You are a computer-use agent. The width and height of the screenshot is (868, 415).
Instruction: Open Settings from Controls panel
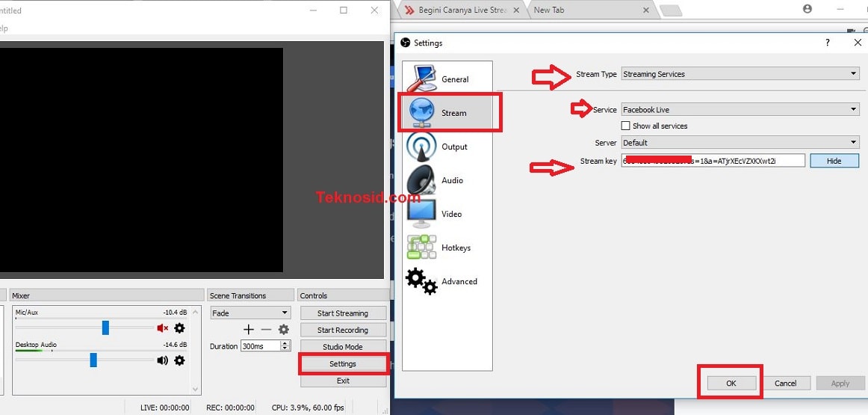(x=343, y=364)
